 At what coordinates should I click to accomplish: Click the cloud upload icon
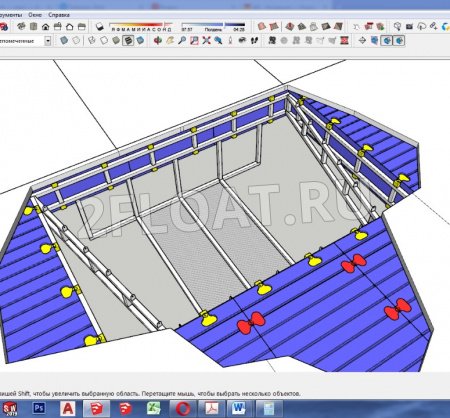[422, 26]
